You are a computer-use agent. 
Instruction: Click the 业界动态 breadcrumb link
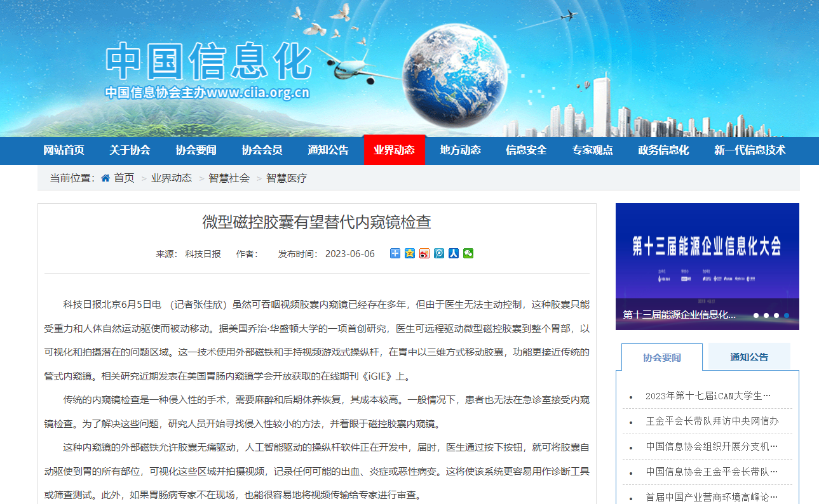coord(171,178)
